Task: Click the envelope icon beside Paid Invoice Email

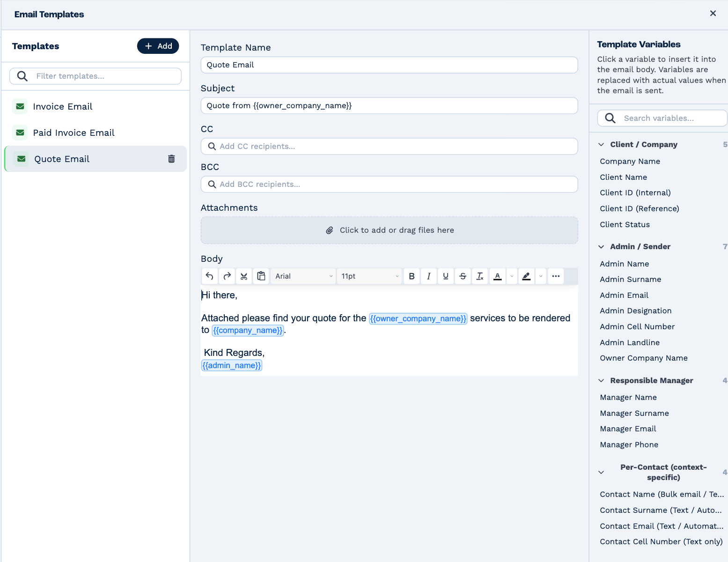Action: (x=20, y=133)
